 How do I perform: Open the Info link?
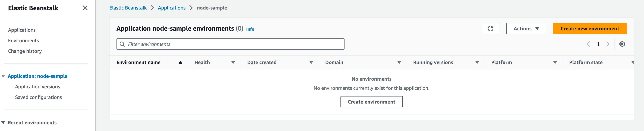pos(250,29)
